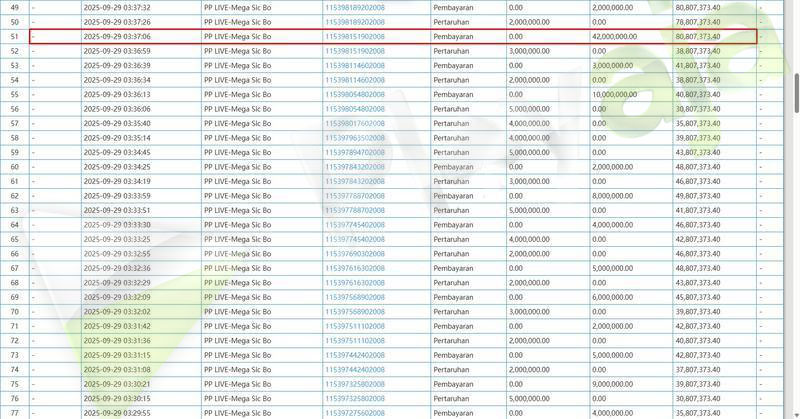Open transaction link for row 53

pos(355,65)
